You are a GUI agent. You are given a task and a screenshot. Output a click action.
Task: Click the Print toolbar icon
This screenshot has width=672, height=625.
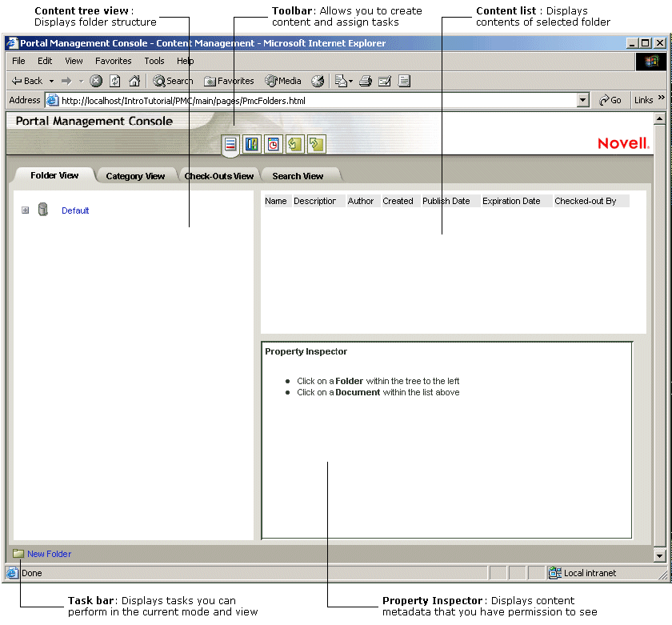pos(365,81)
